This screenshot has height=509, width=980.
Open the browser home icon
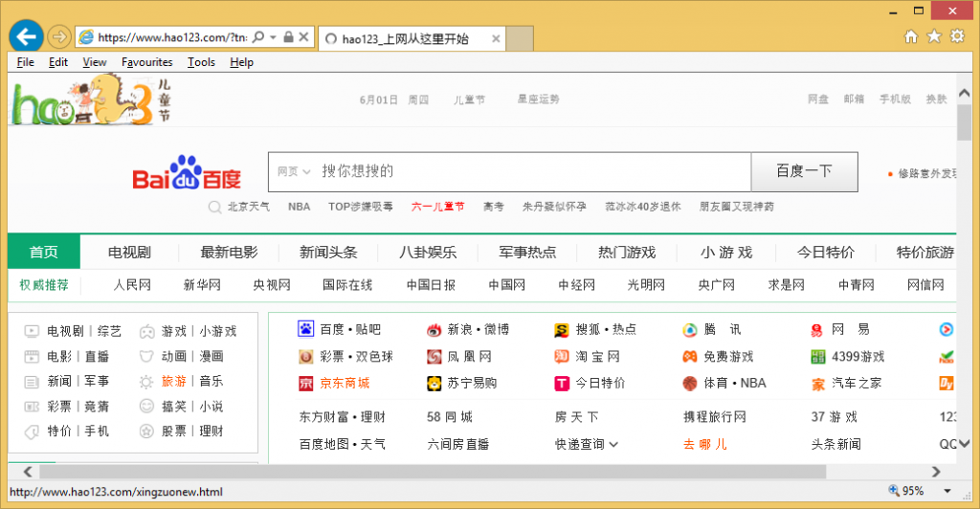tap(911, 36)
